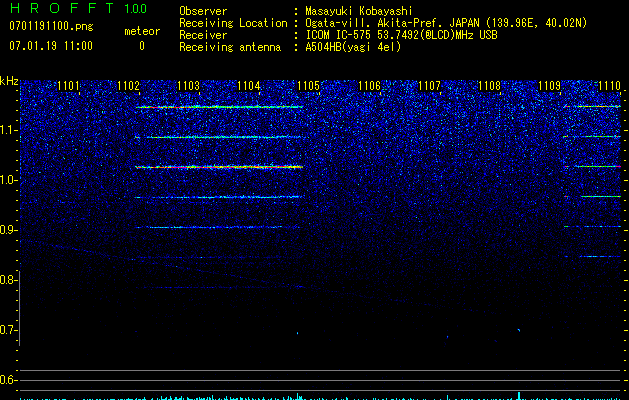Click time marker 1104
The height and width of the screenshot is (400, 629).
pyautogui.click(x=249, y=85)
